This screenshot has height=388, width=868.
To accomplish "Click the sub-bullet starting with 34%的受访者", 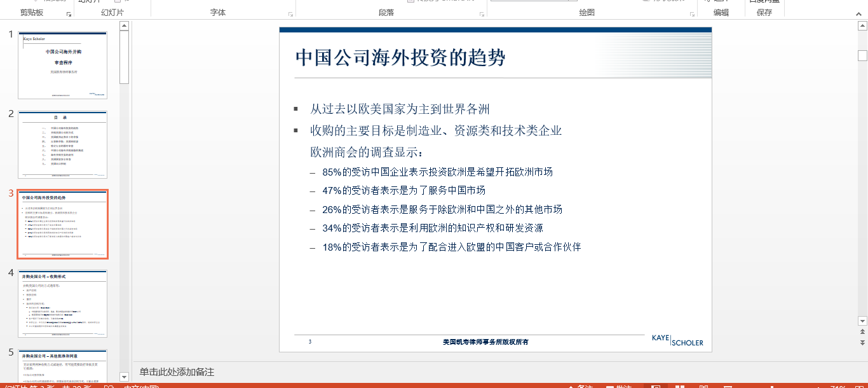I will tap(433, 228).
